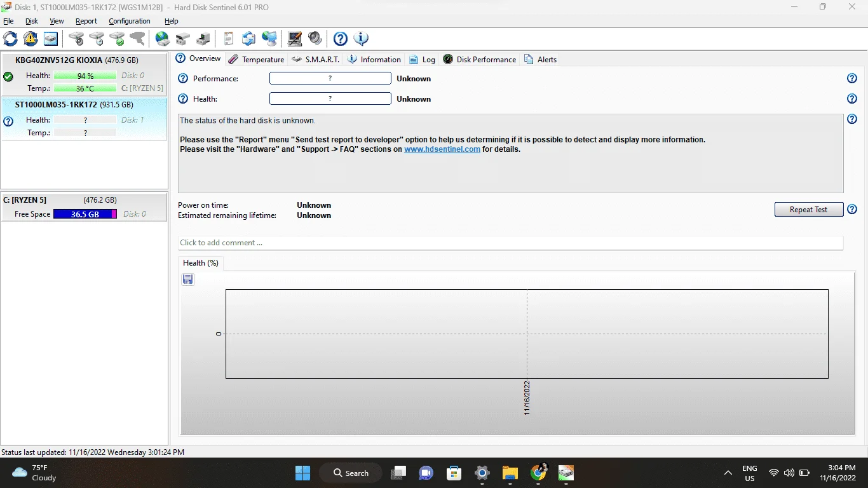Open File Explorer from the taskbar
The height and width of the screenshot is (488, 868).
510,473
